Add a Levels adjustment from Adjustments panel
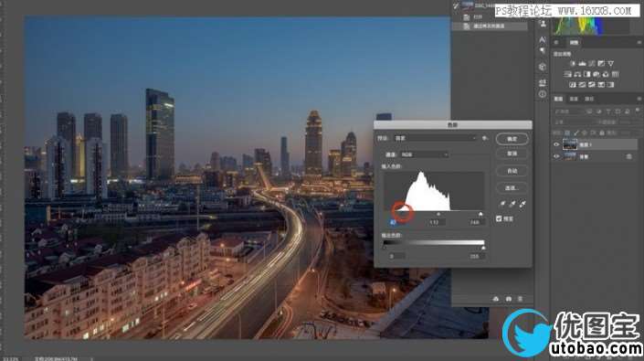Screen dimensions: 644x361 pyautogui.click(x=583, y=64)
